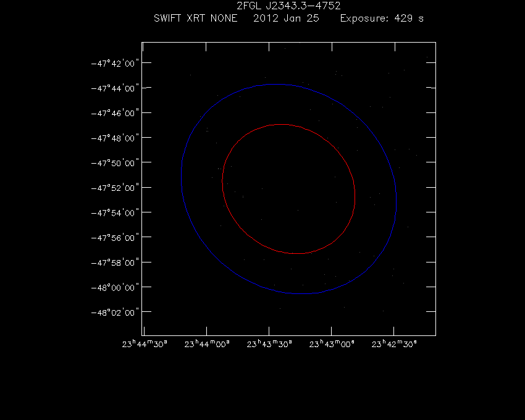Screen dimensions: 525x420
Task: Click the declination label -48°02'00"
Action: coord(115,312)
